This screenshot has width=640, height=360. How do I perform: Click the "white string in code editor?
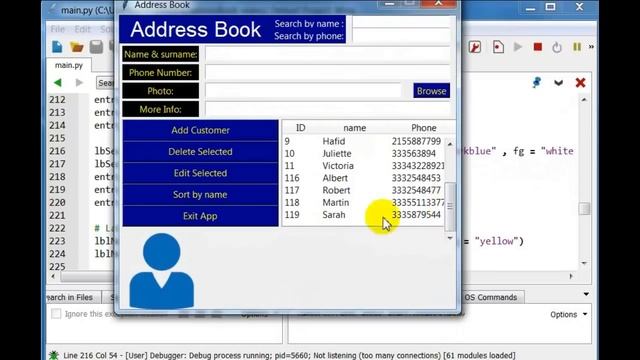tap(557, 151)
